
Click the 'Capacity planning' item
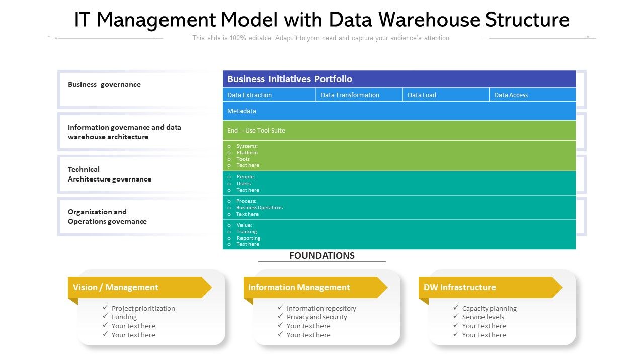(x=490, y=309)
